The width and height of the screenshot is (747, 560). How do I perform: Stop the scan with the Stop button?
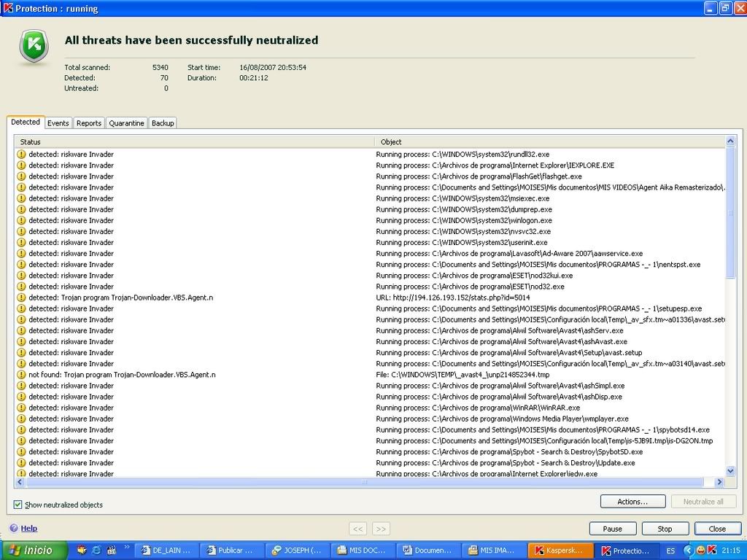point(665,529)
